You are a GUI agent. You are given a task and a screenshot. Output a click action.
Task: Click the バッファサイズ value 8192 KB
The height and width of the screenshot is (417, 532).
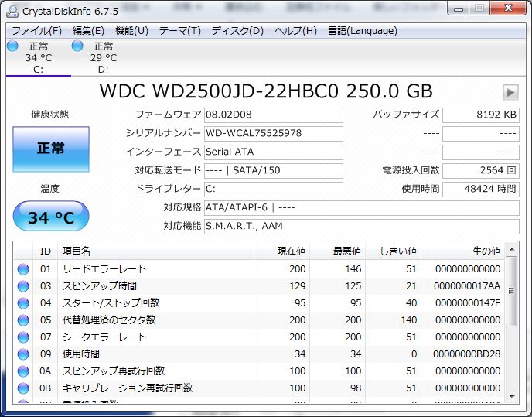click(x=481, y=115)
